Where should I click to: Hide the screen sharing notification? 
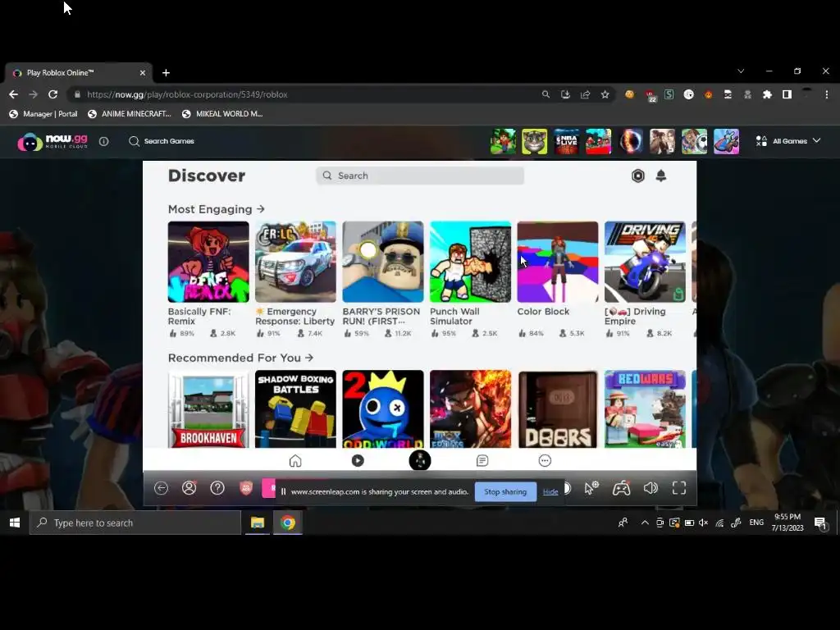[x=550, y=492]
